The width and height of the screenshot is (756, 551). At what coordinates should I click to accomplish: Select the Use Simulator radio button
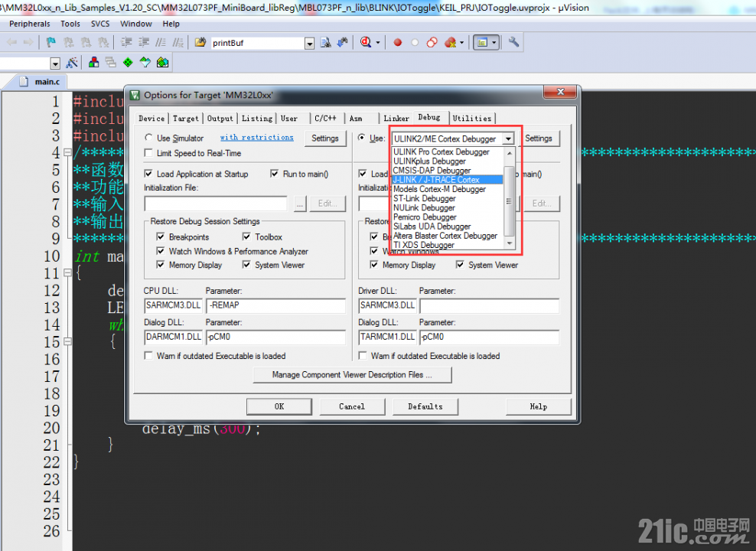click(x=148, y=138)
